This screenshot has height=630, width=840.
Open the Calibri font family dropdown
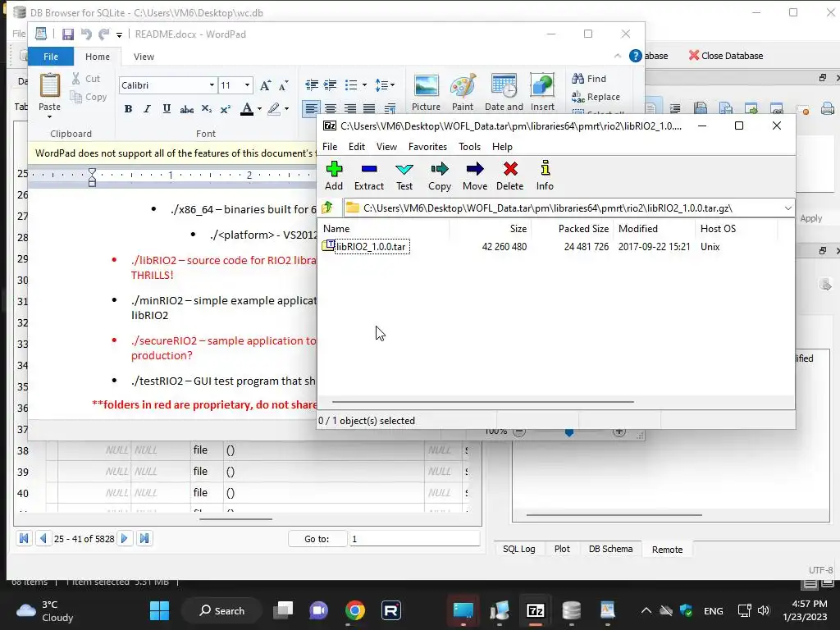(x=212, y=85)
